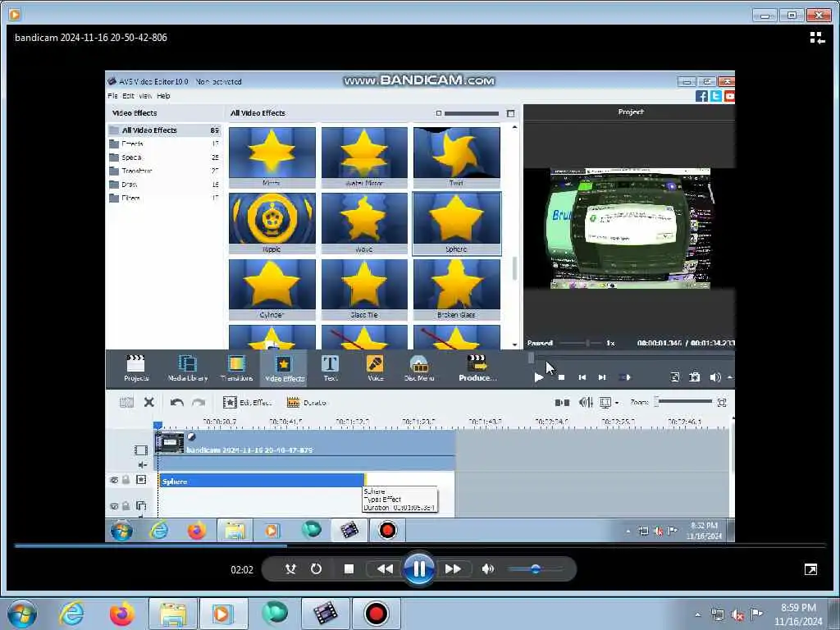The height and width of the screenshot is (630, 840).
Task: Take a snapshot of the preview
Action: tap(694, 377)
